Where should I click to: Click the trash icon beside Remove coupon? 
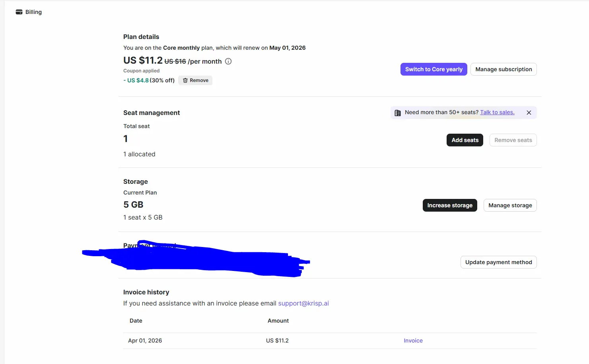185,80
